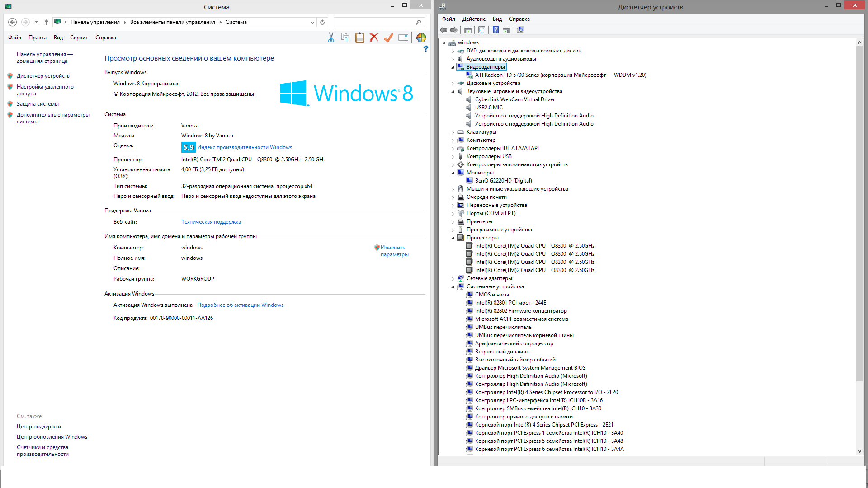Expand DVD-дисководы и дисководы компакт-дисков node

click(x=453, y=51)
